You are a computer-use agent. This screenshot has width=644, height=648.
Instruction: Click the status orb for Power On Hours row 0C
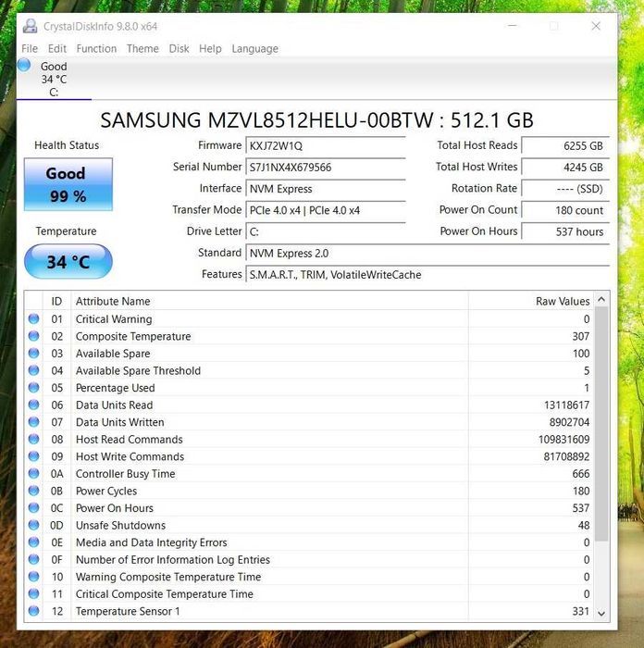[34, 507]
